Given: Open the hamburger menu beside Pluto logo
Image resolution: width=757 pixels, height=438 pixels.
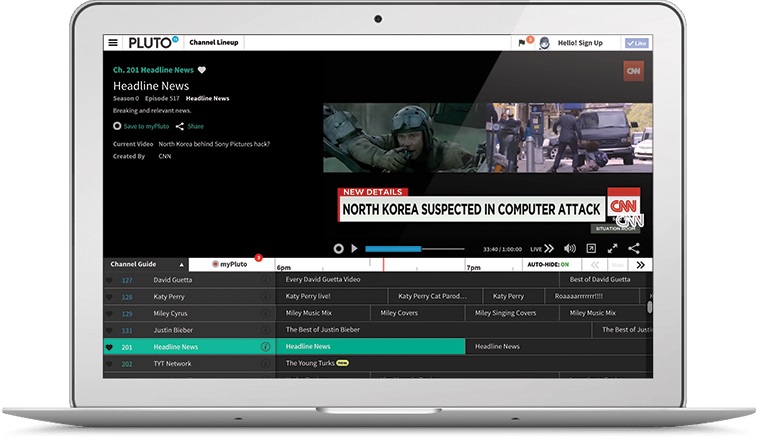Looking at the screenshot, I should (113, 43).
